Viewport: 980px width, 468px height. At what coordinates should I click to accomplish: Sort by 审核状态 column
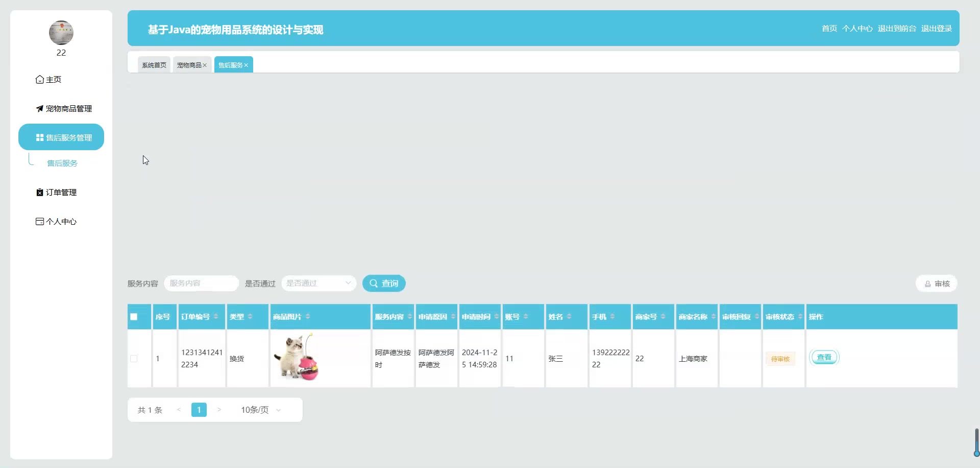pyautogui.click(x=800, y=317)
